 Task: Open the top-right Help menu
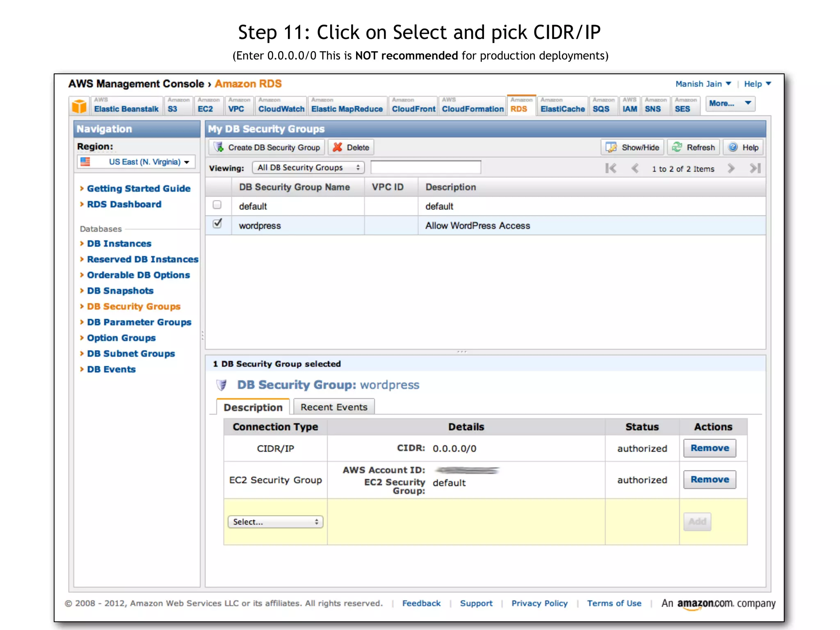(x=758, y=84)
